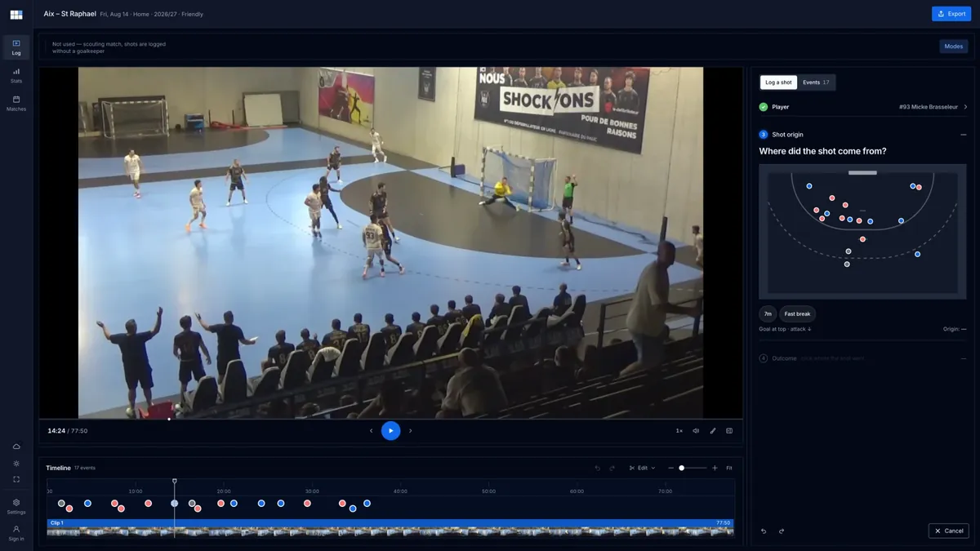Viewport: 980px width, 551px height.
Task: Open the Log section in sidebar
Action: point(16,47)
